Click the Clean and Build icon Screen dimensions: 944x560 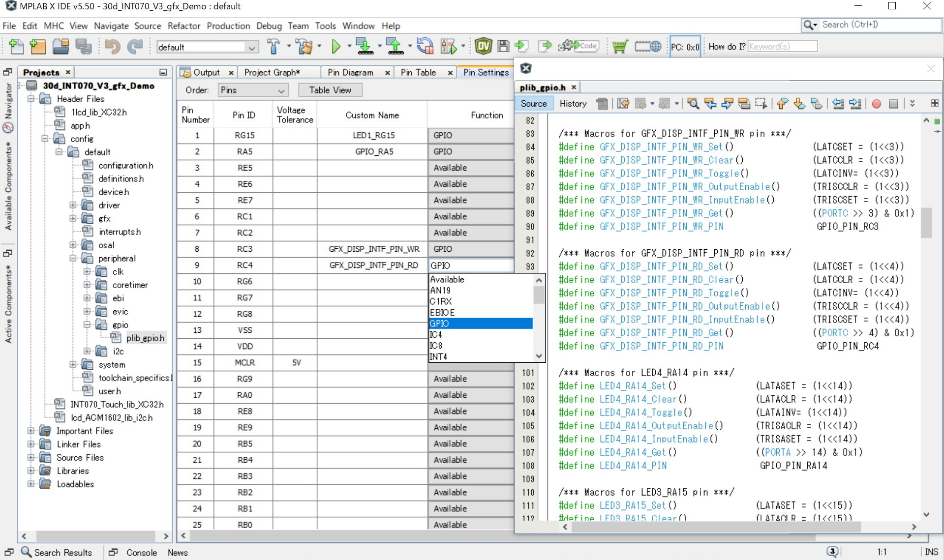click(x=305, y=47)
